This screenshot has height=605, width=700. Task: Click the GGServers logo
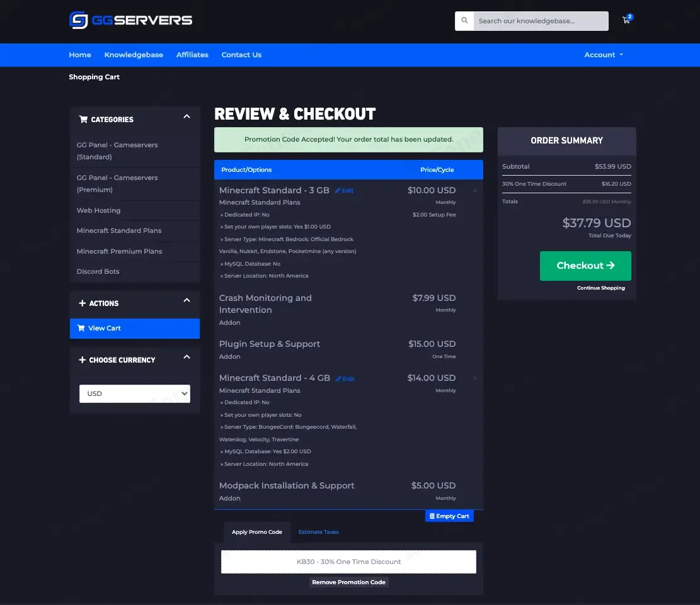(131, 20)
